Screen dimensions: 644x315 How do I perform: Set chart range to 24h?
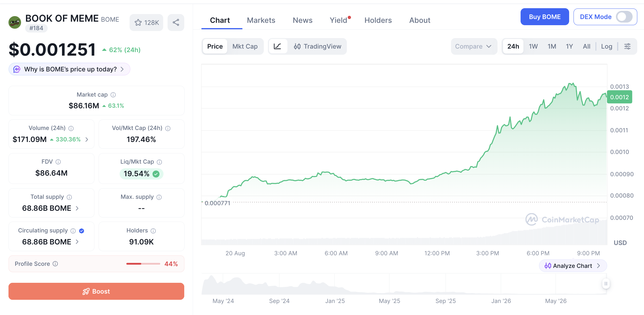[513, 46]
